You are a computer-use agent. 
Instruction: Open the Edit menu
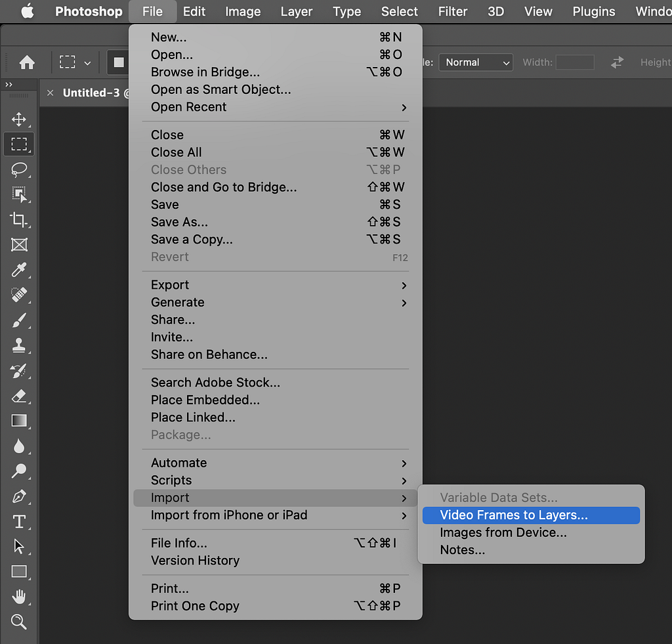pos(194,11)
